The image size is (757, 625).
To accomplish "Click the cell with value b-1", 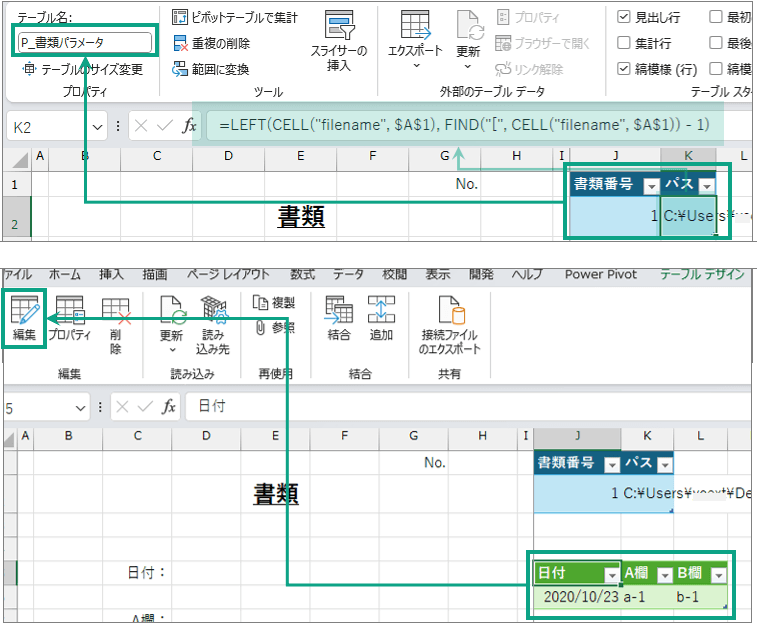I will [701, 597].
